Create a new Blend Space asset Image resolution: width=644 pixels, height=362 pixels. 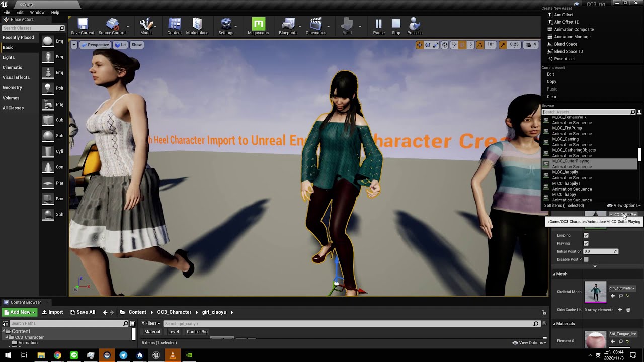pos(566,44)
